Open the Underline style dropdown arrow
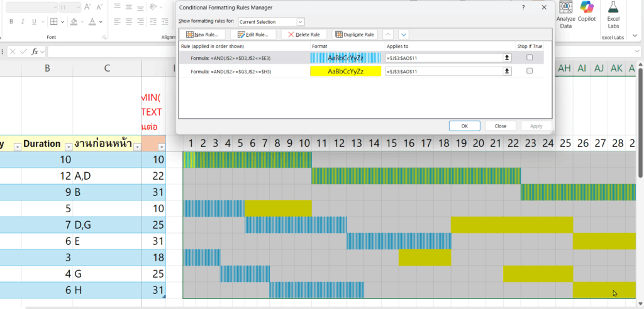Image resolution: width=644 pixels, height=309 pixels. tap(42, 22)
